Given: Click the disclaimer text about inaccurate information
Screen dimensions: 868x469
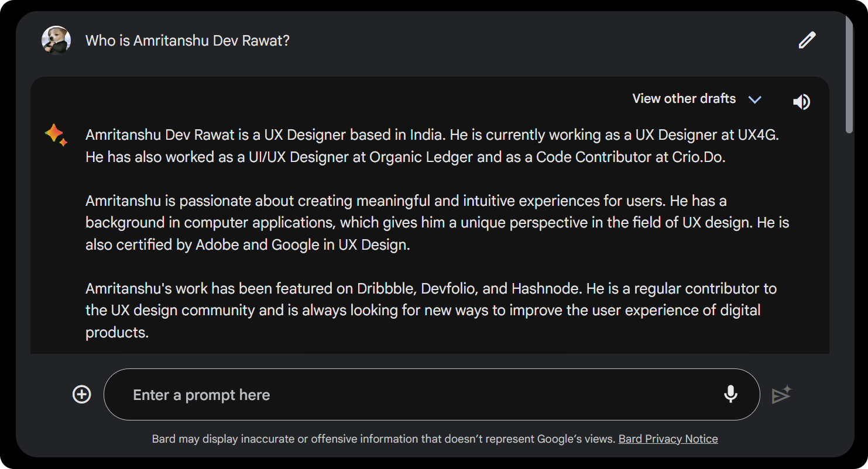Looking at the screenshot, I should pyautogui.click(x=383, y=439).
